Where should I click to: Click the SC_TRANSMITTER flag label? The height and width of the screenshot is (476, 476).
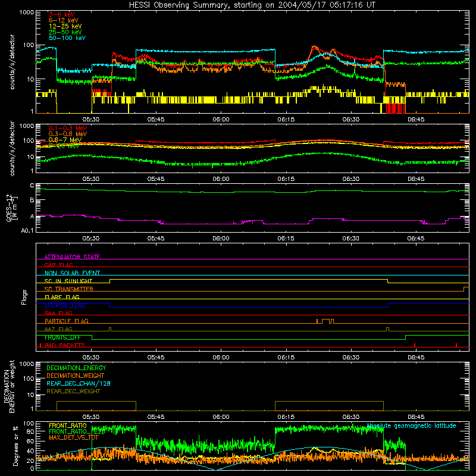(x=69, y=289)
